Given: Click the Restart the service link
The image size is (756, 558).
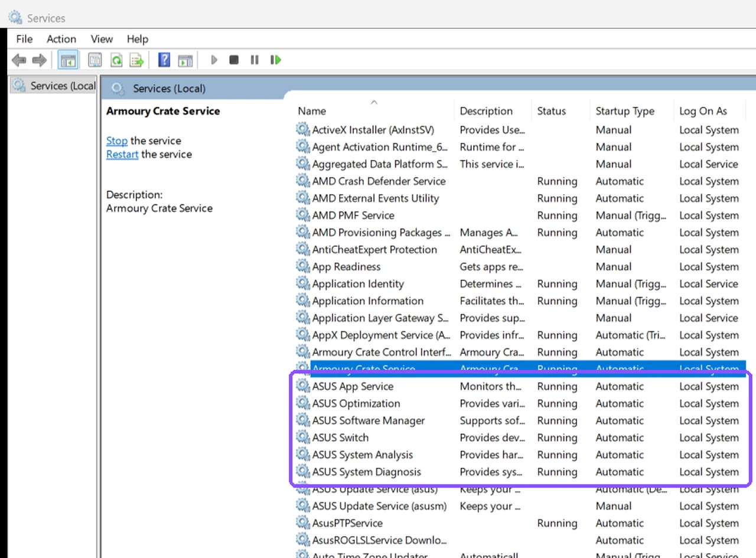Looking at the screenshot, I should [x=122, y=154].
